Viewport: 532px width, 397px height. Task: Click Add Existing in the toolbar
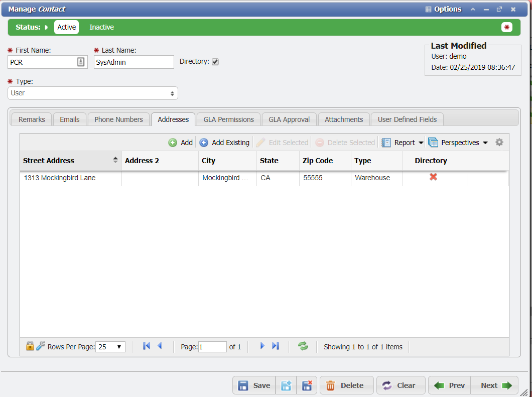pos(224,143)
